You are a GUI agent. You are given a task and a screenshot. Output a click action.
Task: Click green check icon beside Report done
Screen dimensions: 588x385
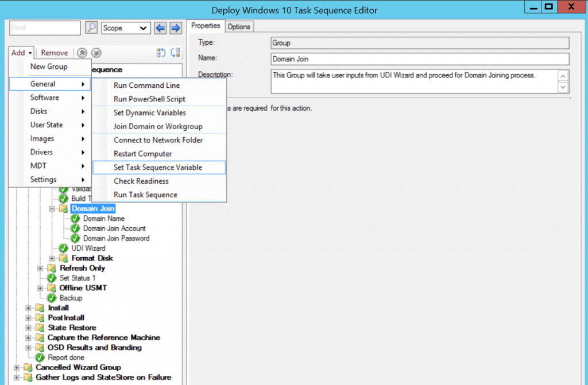(x=40, y=357)
